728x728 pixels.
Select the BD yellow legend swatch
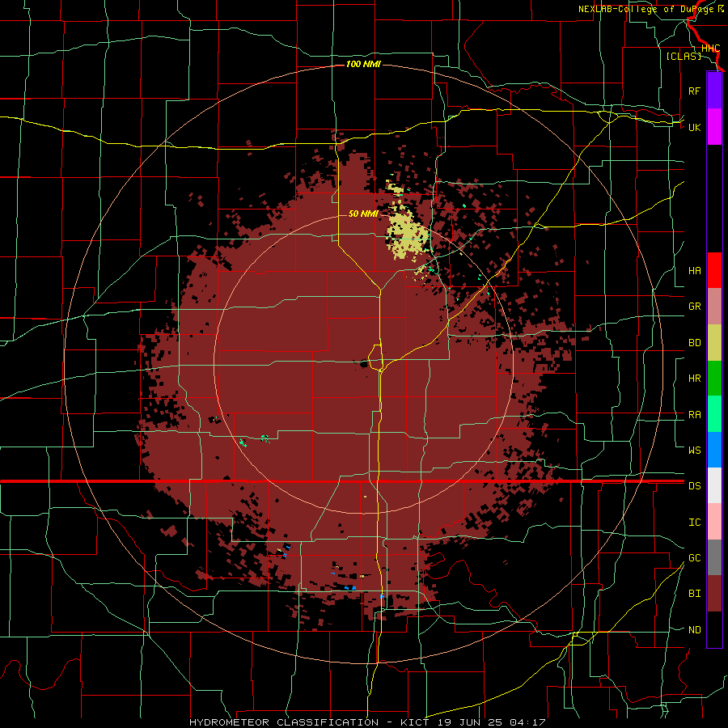point(714,343)
